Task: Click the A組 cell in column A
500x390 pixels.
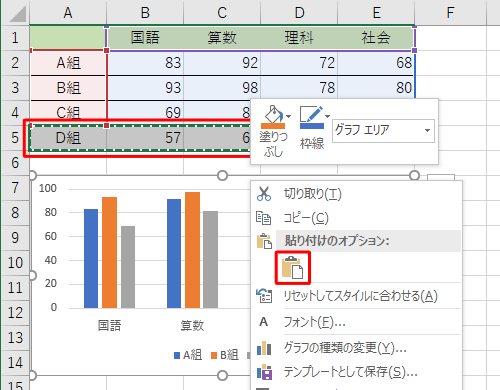Action: [x=68, y=63]
